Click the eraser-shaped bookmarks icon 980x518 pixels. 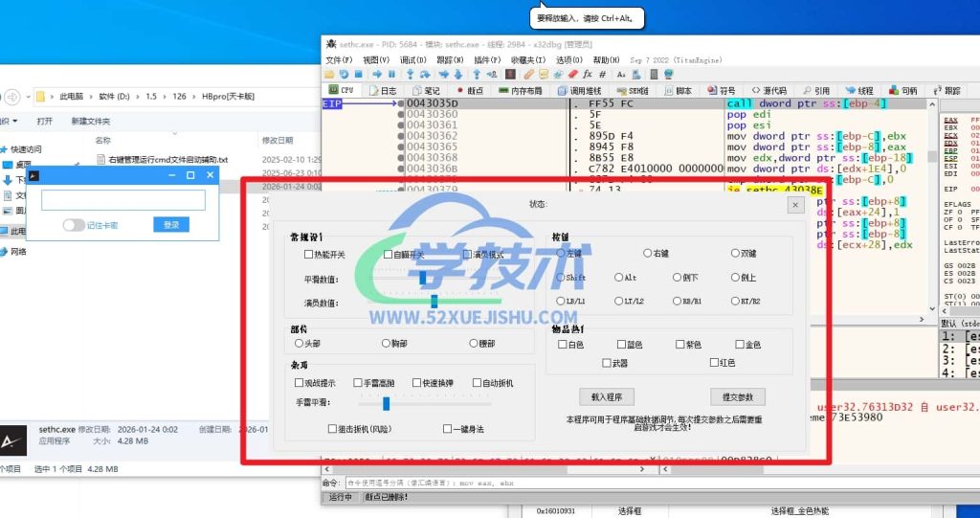[x=573, y=74]
